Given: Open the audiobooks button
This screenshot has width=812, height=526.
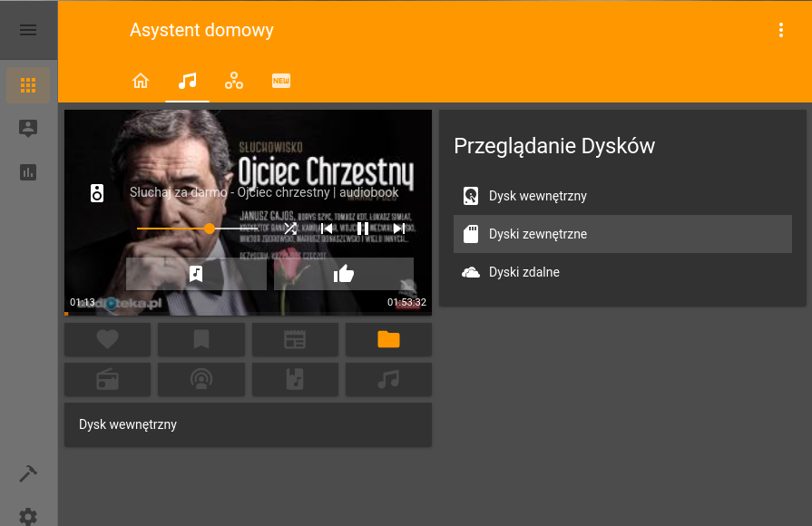Looking at the screenshot, I should coord(295,379).
